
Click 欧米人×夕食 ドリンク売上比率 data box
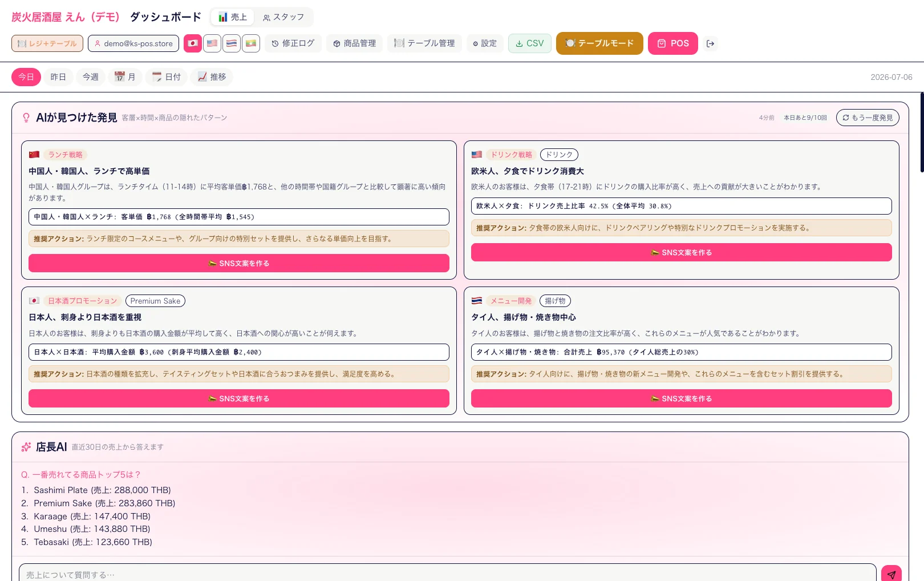click(682, 206)
